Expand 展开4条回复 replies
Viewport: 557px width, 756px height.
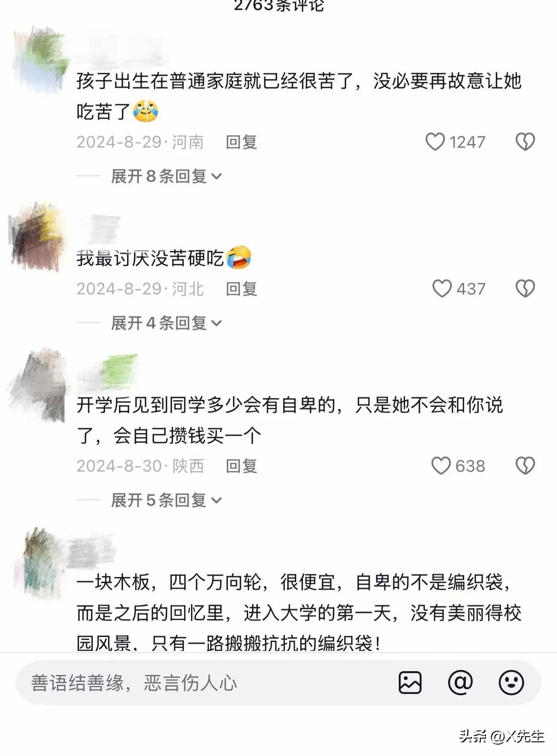[x=166, y=323]
